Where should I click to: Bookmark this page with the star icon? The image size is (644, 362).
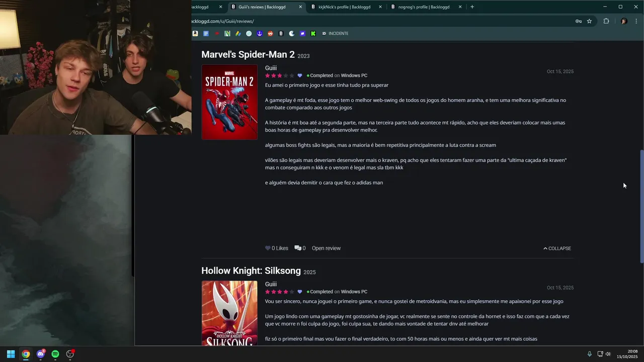(x=589, y=21)
